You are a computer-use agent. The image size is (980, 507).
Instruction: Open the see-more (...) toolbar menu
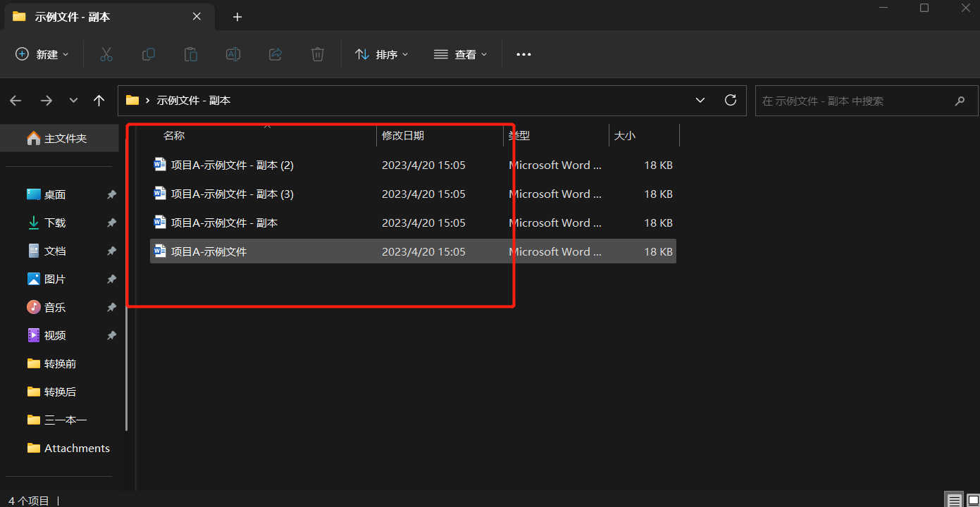(523, 54)
